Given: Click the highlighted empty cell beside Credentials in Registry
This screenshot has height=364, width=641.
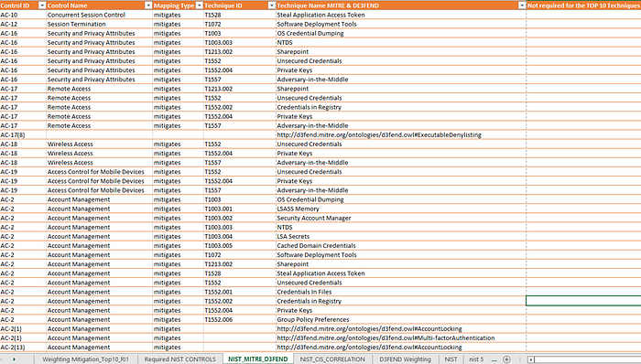Looking at the screenshot, I should (x=583, y=301).
